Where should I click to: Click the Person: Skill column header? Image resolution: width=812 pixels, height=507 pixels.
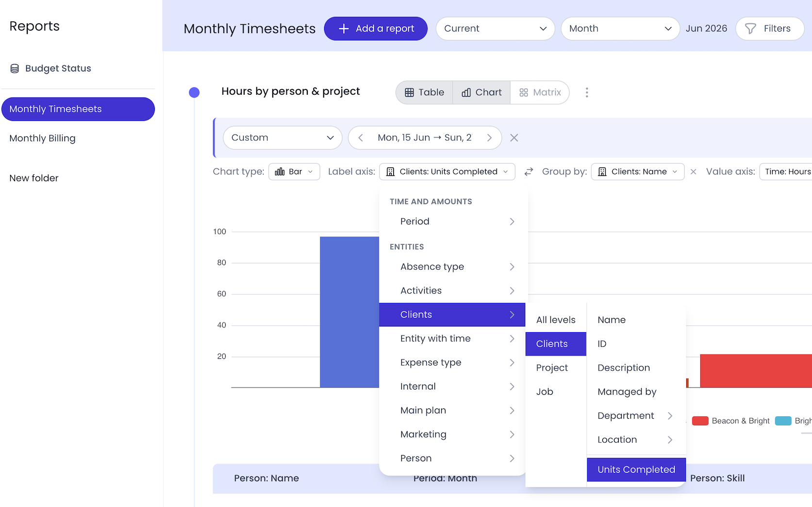click(x=717, y=478)
